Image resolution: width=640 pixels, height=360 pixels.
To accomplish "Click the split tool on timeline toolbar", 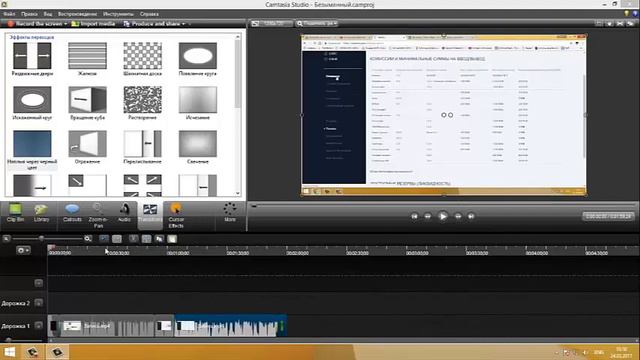I will [x=146, y=239].
